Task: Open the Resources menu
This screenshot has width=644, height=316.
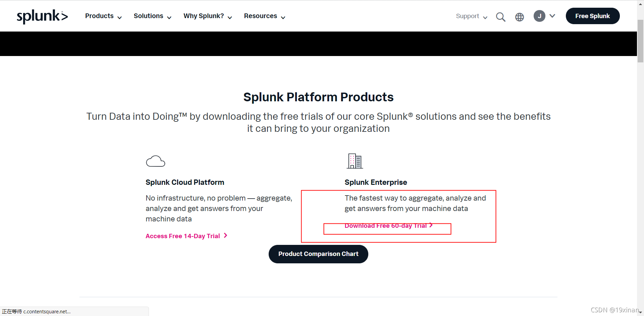Action: 265,16
